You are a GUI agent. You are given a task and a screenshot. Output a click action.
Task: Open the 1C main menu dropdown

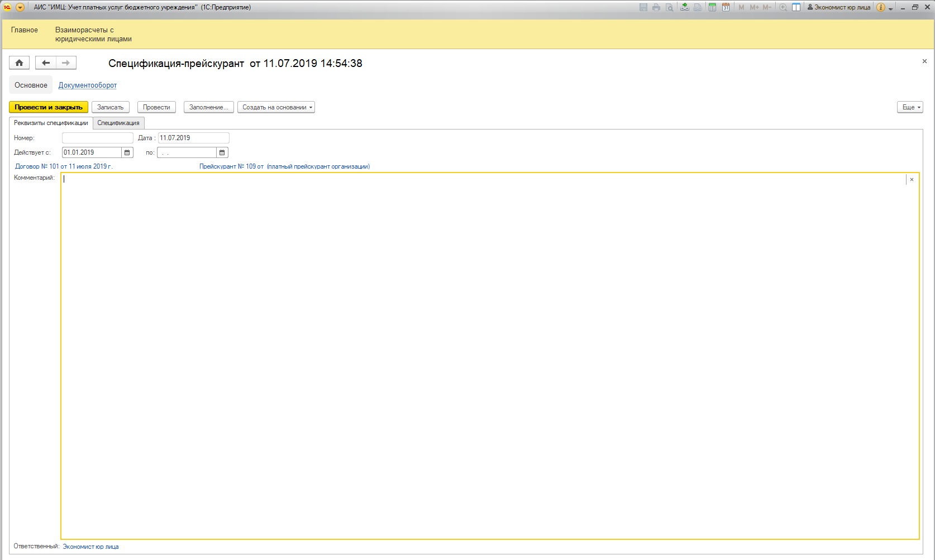pyautogui.click(x=20, y=7)
